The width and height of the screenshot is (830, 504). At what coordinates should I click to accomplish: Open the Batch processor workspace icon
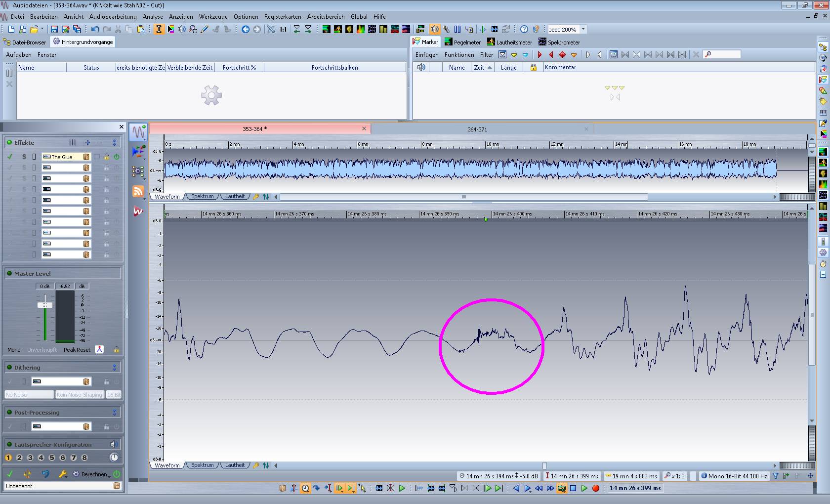click(138, 171)
